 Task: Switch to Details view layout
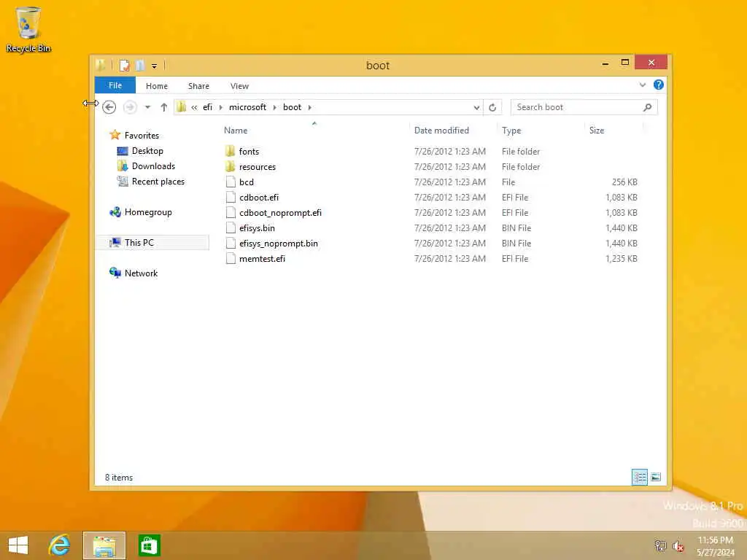639,477
